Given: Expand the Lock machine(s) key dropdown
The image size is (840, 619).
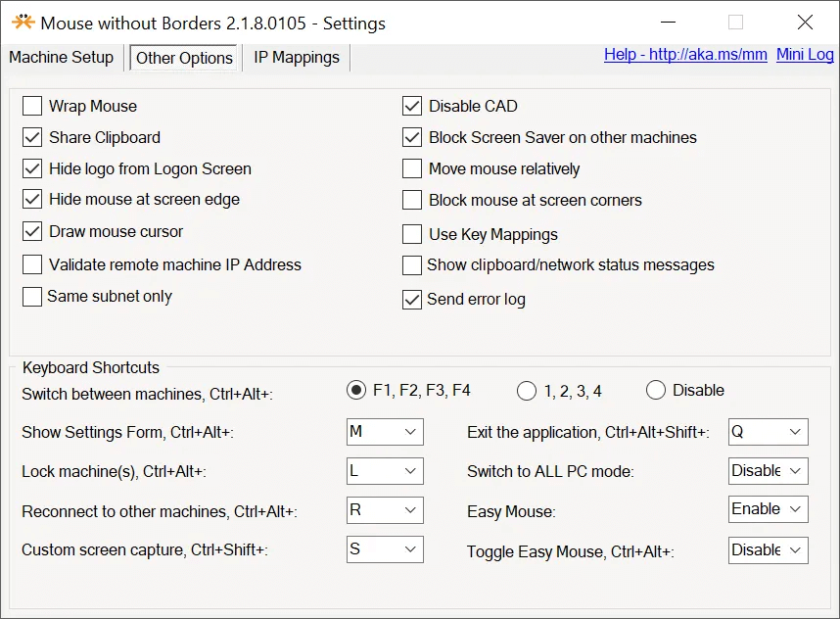Looking at the screenshot, I should tap(385, 471).
